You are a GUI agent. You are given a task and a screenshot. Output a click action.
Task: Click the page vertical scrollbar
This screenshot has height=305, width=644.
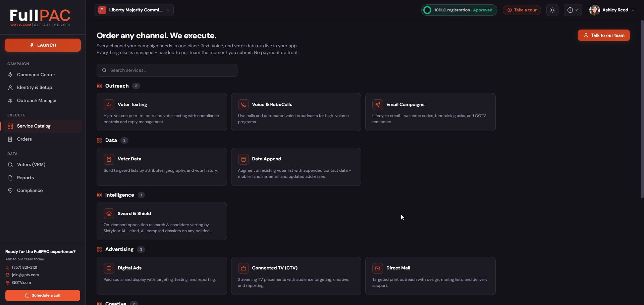click(642, 109)
